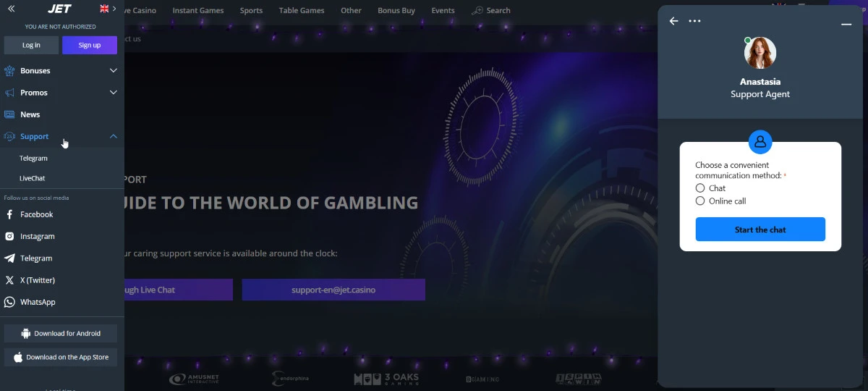
Task: Collapse the Support menu chevron
Action: tap(114, 136)
